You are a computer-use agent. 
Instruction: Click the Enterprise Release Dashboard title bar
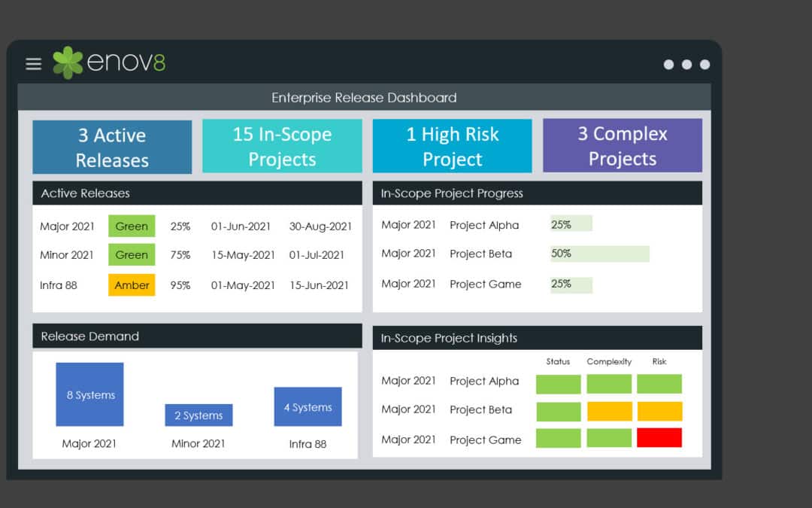pyautogui.click(x=364, y=97)
